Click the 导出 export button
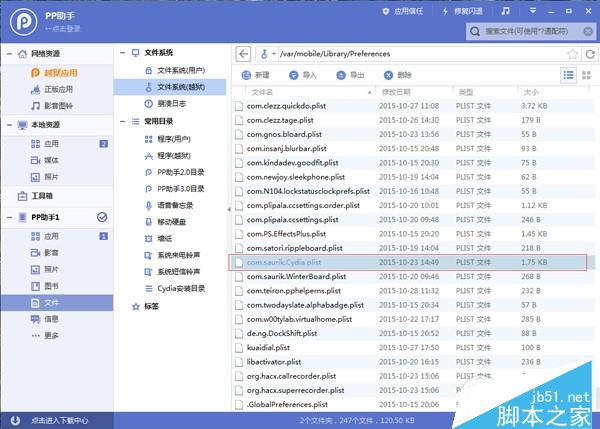Screen dimensions: 600x429 tap(350, 75)
